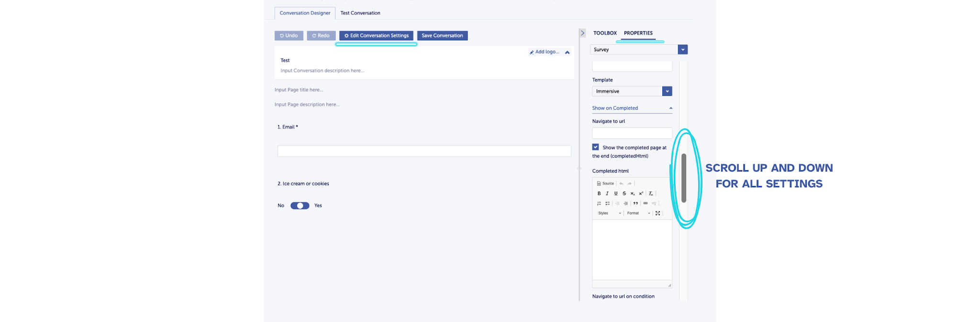This screenshot has width=980, height=322.
Task: Toggle Show the completed page checkbox
Action: 596,147
